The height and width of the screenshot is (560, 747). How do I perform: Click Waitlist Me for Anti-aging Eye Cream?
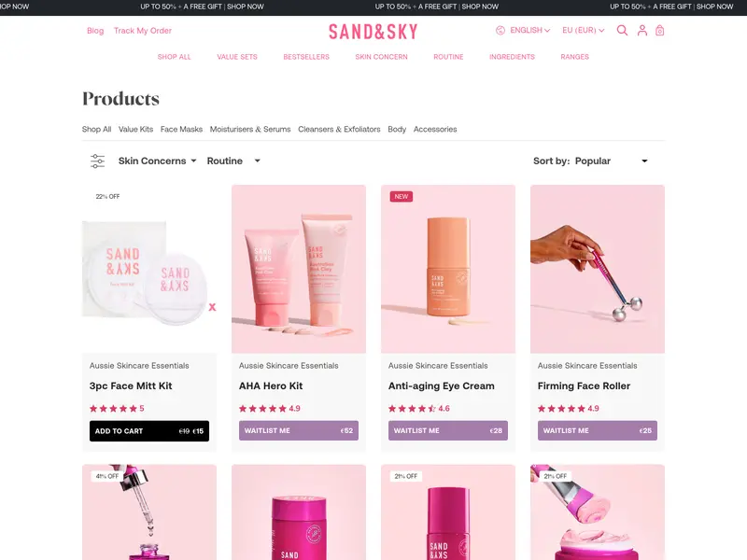(448, 430)
